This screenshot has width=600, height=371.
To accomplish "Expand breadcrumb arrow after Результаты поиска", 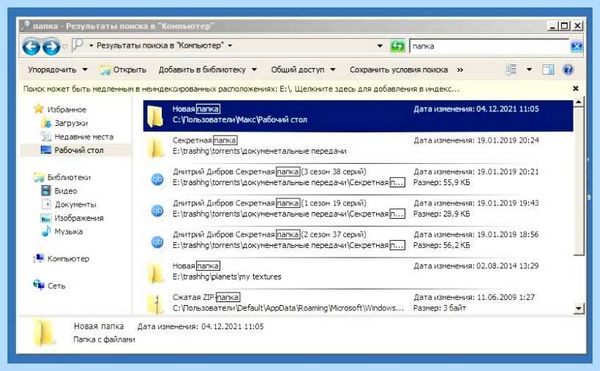I will 230,46.
